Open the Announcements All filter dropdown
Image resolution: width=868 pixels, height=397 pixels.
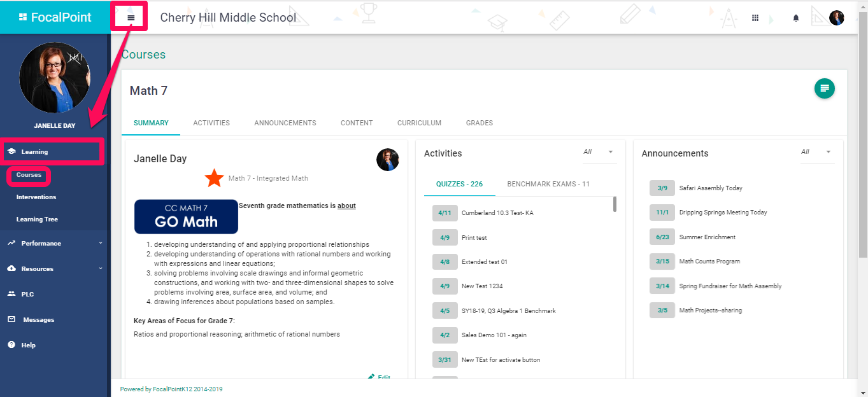[x=817, y=152]
